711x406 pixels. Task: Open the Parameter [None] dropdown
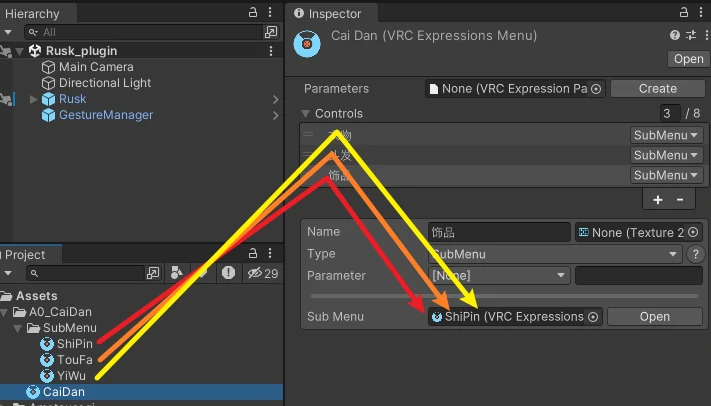click(x=498, y=275)
